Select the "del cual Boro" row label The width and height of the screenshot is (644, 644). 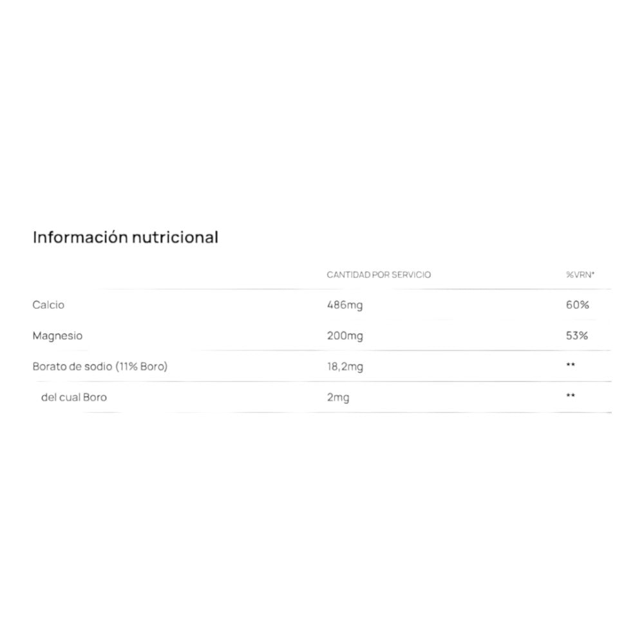tap(74, 397)
